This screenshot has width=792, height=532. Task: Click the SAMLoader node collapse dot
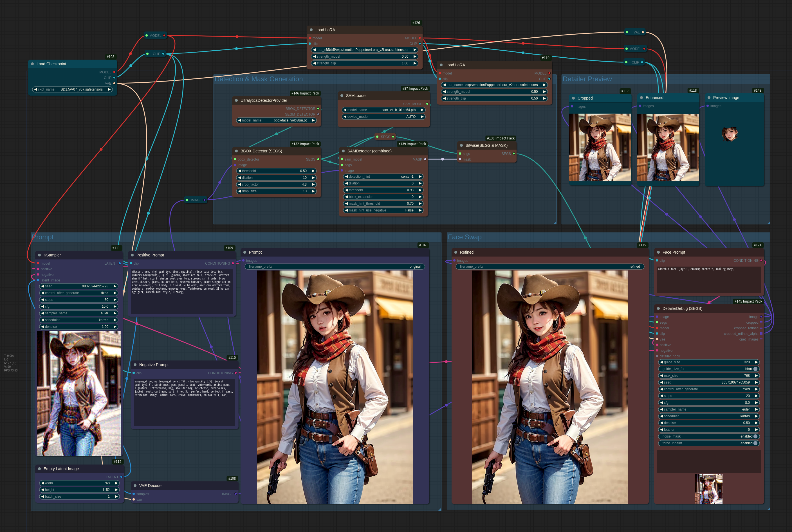(x=342, y=96)
